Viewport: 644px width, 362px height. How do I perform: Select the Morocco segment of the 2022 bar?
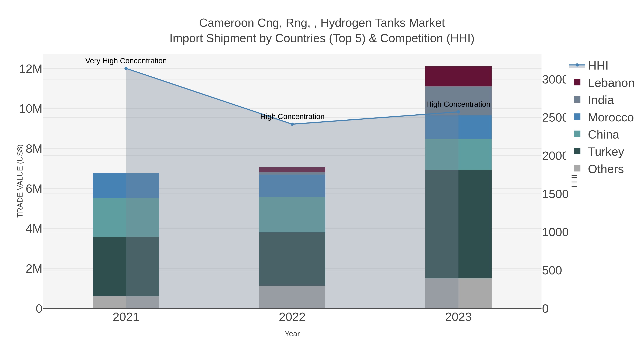click(292, 186)
